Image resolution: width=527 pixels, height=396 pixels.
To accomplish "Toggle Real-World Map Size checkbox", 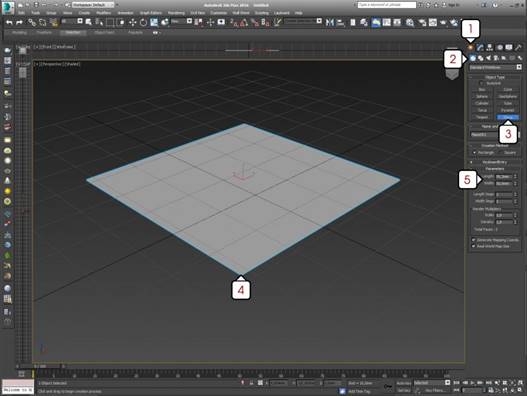I will coord(474,246).
